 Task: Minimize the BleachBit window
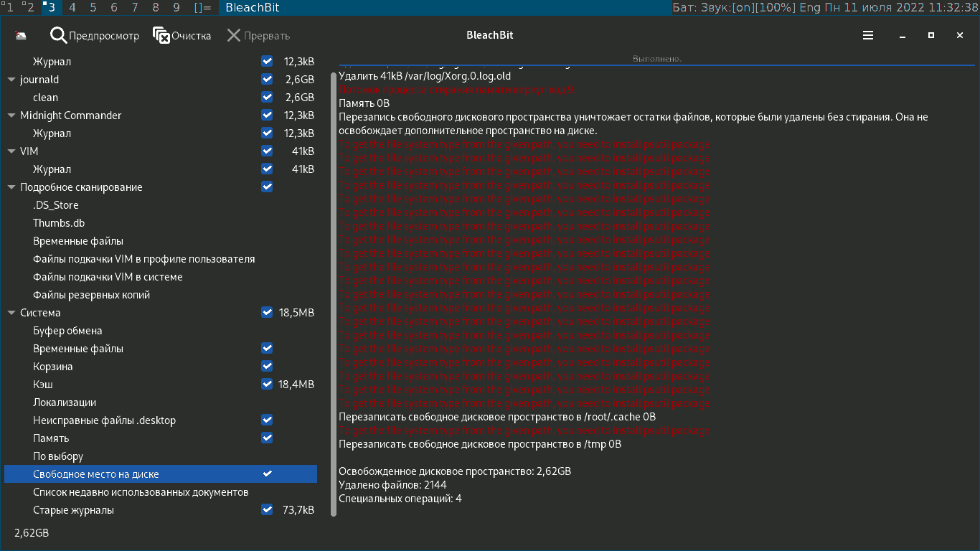(x=903, y=35)
